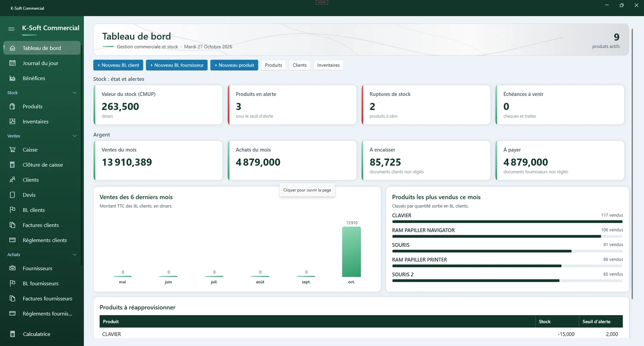Open the Clients shortcut button in toolbar
This screenshot has height=346, width=644.
coord(300,65)
